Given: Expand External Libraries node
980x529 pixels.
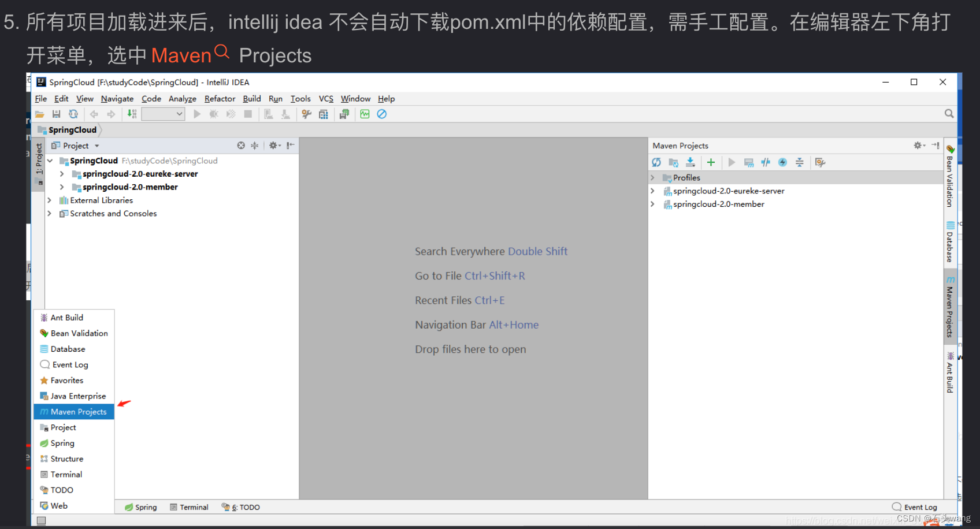Looking at the screenshot, I should click(50, 200).
